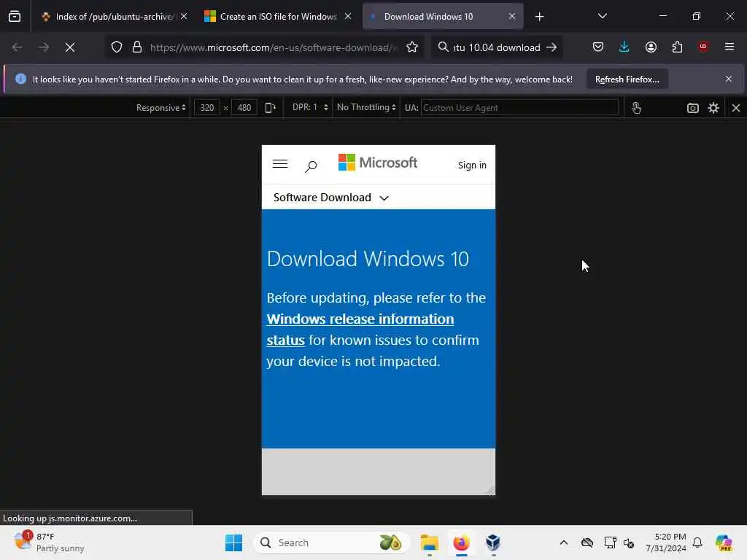
Task: Open a new tab
Action: (539, 17)
